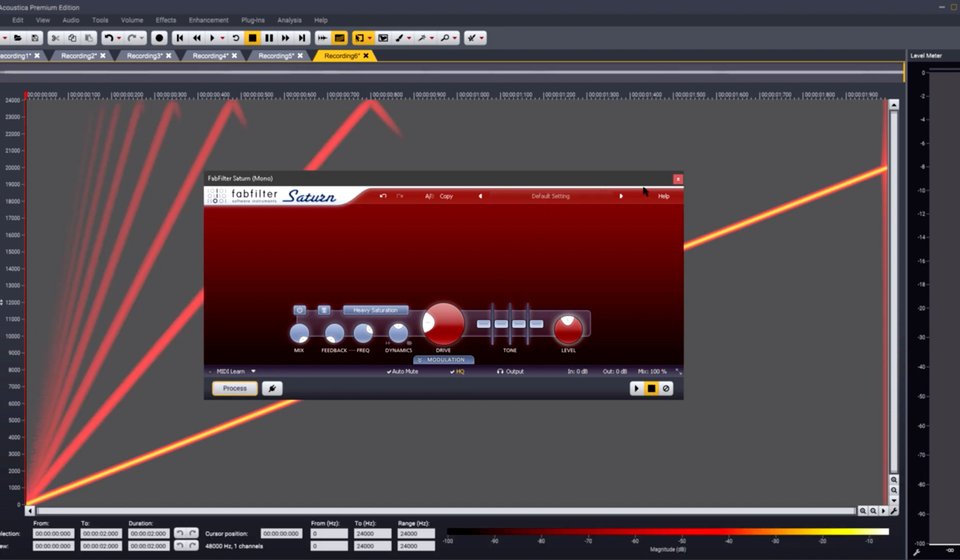
Task: Open the brush tool dropdown arrow
Action: [409, 38]
